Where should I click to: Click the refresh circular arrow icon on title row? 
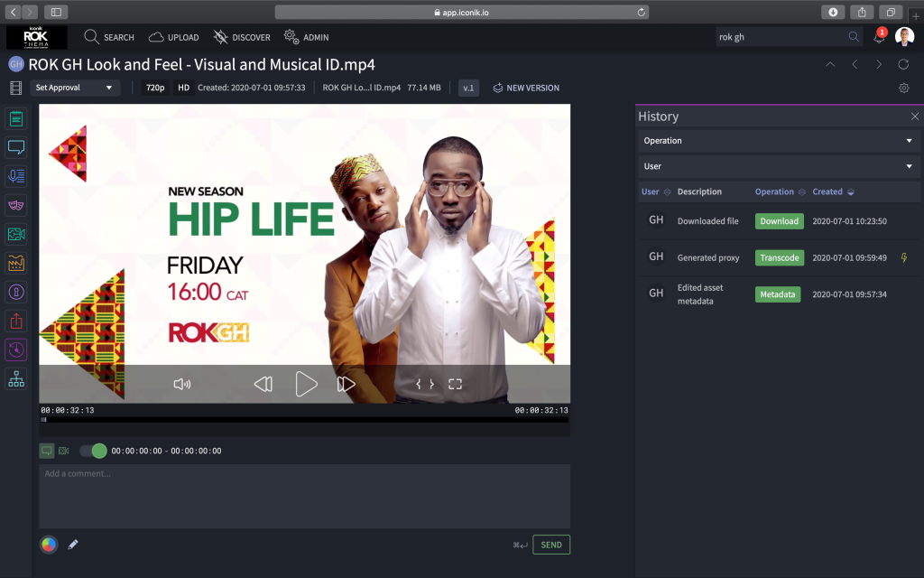click(x=903, y=64)
